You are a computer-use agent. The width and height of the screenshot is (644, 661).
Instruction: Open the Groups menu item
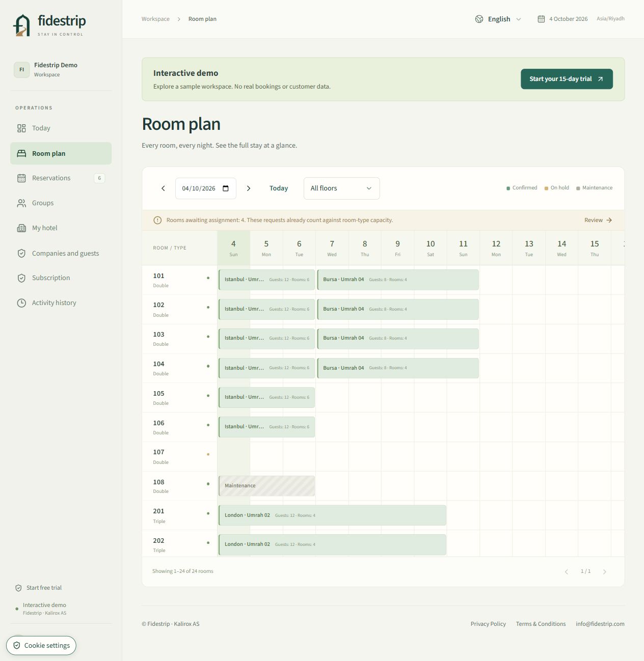click(61, 203)
